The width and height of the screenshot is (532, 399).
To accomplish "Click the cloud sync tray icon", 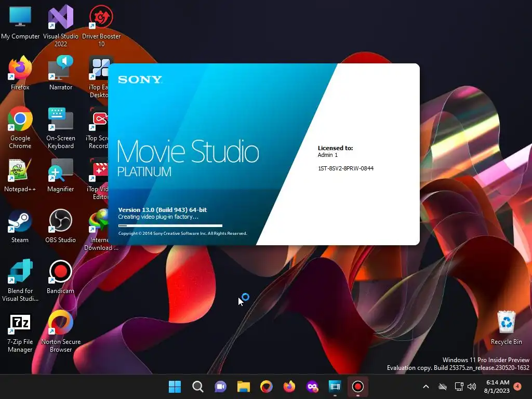I will (x=443, y=387).
